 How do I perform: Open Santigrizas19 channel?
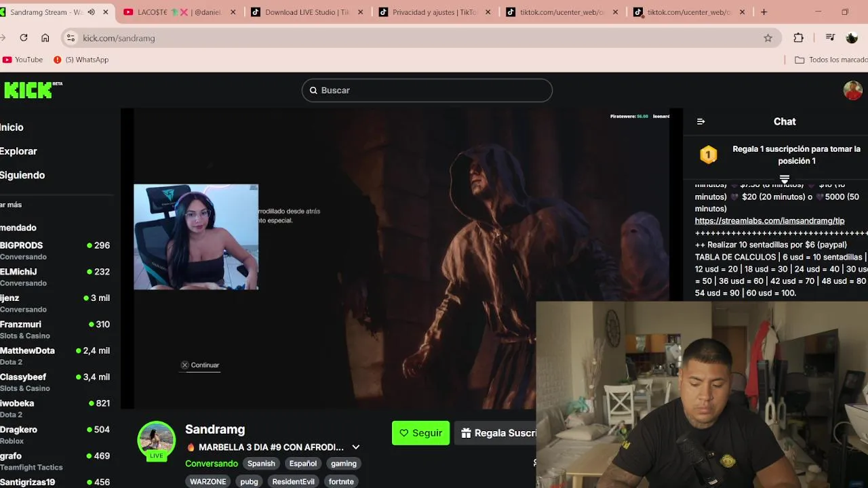55,482
